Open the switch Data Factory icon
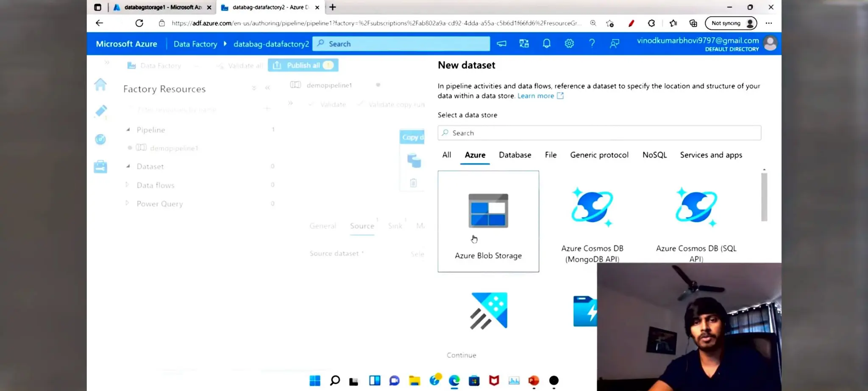 click(524, 43)
